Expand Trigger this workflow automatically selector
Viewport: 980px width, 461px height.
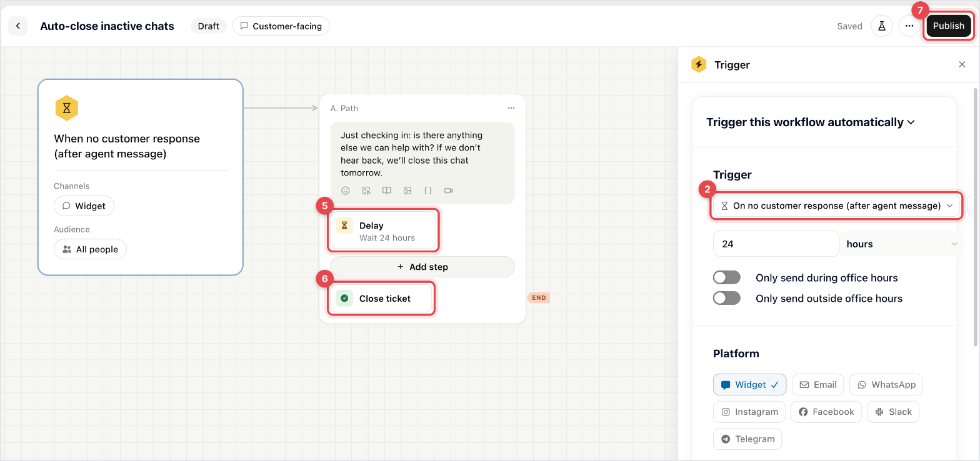point(811,122)
